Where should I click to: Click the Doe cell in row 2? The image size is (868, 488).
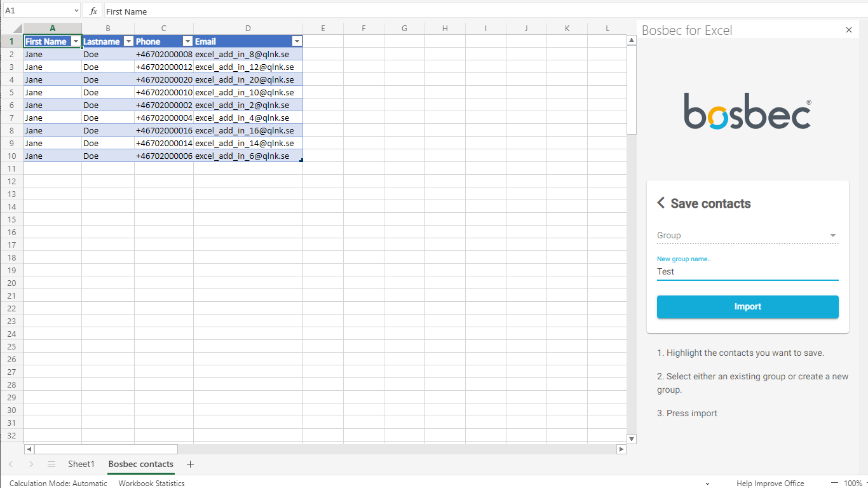(x=108, y=54)
